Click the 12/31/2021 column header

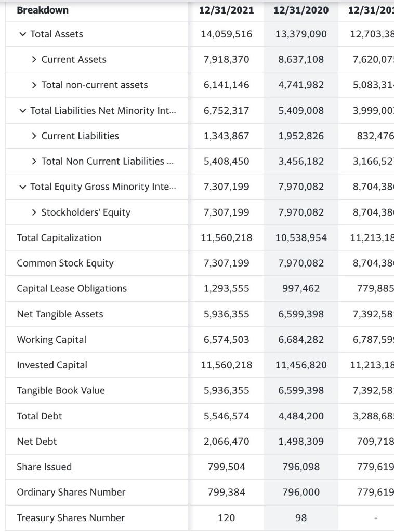tap(227, 10)
